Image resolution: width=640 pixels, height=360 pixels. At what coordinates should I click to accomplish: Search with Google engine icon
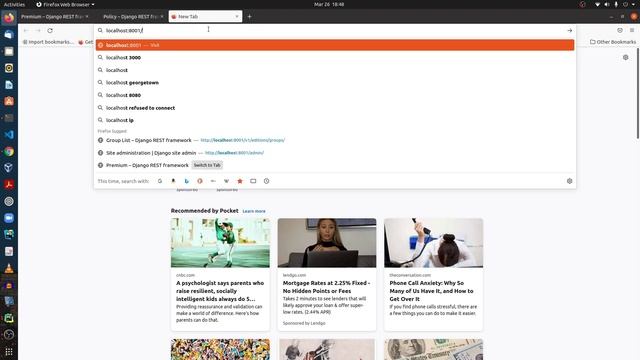pyautogui.click(x=160, y=181)
